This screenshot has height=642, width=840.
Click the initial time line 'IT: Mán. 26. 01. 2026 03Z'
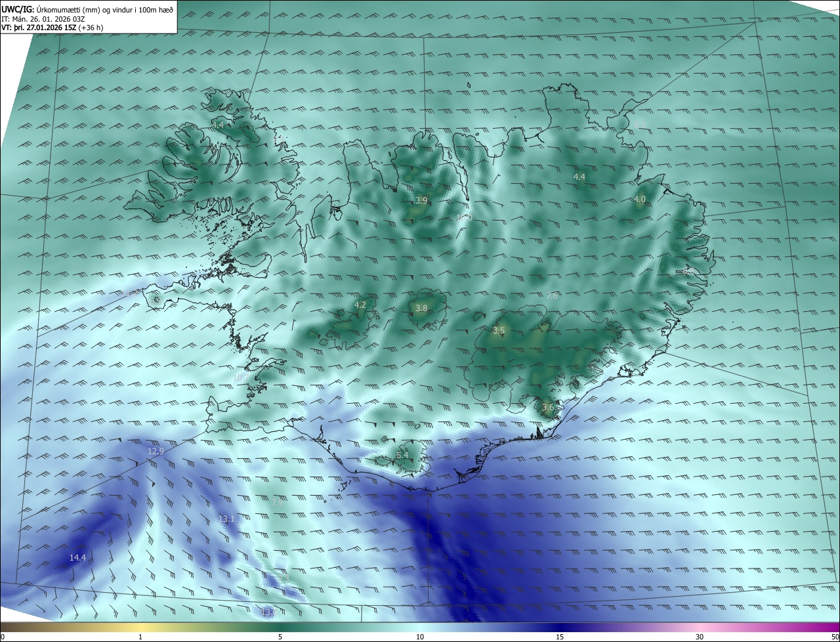tap(43, 19)
